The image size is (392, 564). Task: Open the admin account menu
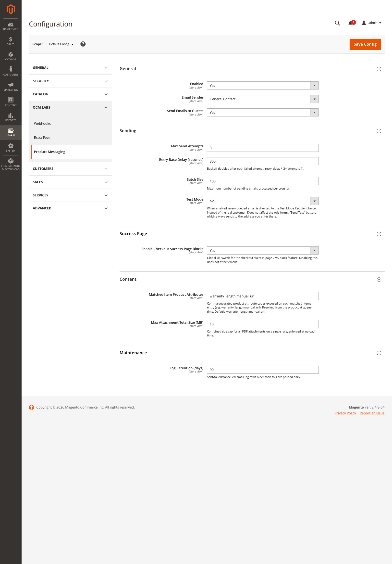click(x=371, y=23)
